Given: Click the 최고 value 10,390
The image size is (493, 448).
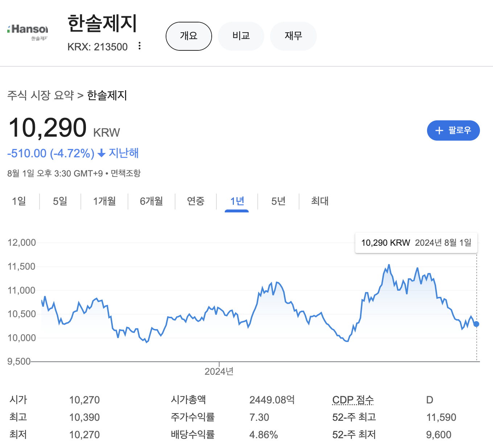Looking at the screenshot, I should [84, 417].
